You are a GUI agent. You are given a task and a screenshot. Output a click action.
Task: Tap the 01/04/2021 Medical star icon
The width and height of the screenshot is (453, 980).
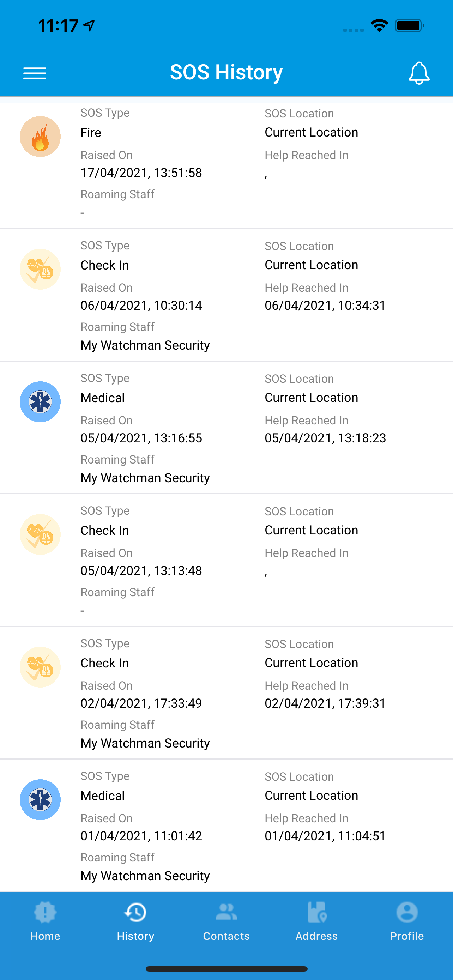[x=40, y=800]
